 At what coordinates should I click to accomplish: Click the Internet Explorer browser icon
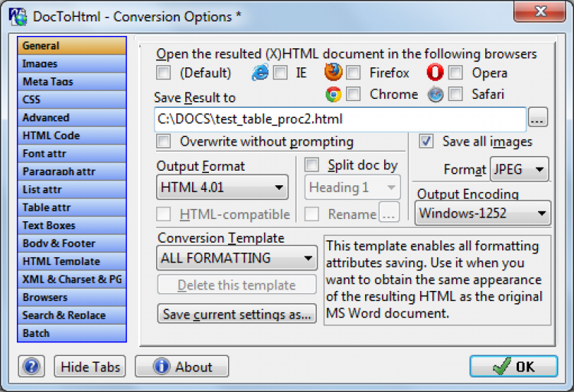click(x=260, y=73)
